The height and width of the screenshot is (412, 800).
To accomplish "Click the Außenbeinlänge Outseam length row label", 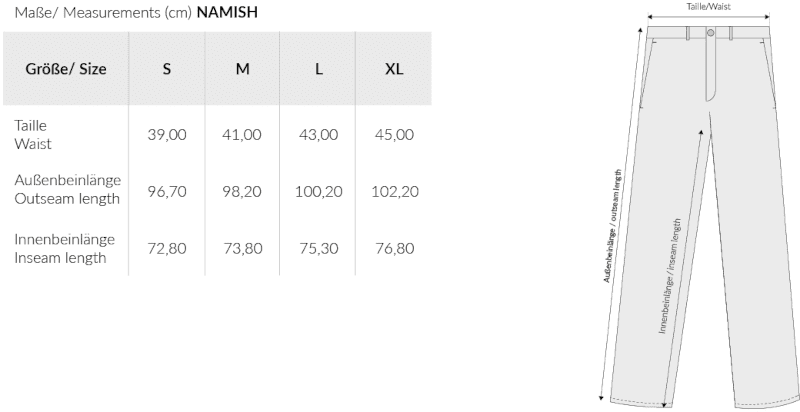I will (67, 189).
